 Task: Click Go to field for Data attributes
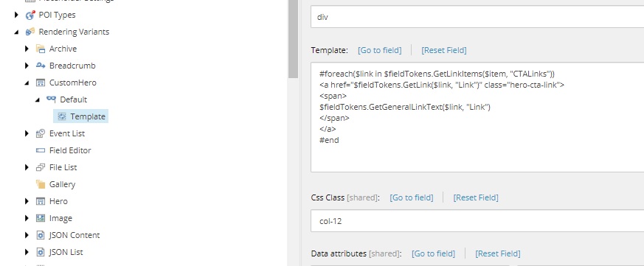click(433, 253)
